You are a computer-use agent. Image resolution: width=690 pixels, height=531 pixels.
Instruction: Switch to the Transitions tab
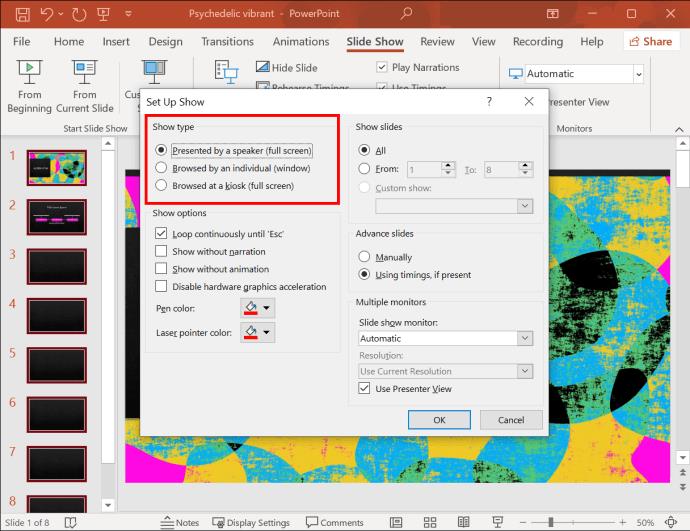(228, 41)
